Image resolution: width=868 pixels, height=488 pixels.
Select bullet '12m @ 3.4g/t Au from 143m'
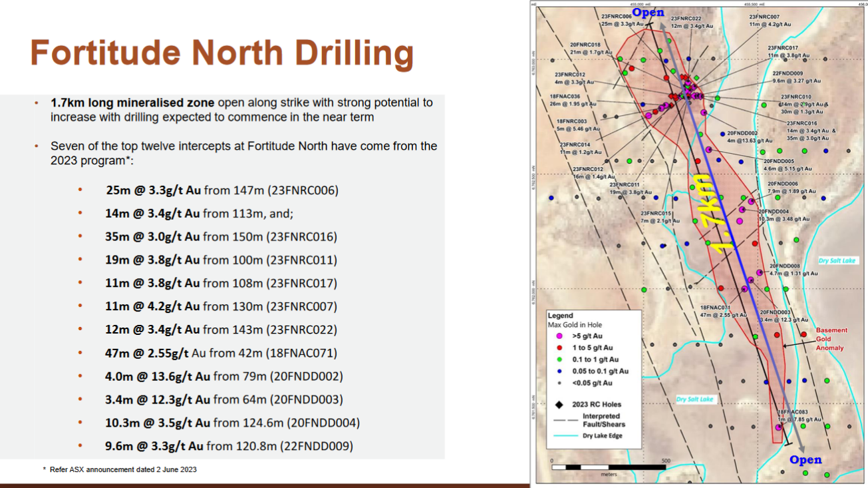(x=221, y=330)
